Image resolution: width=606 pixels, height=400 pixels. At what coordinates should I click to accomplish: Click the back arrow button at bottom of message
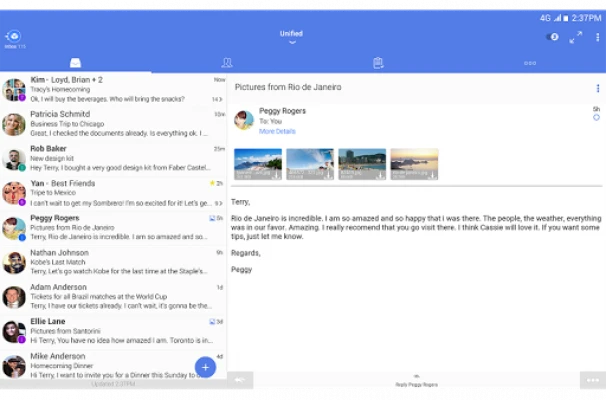click(x=240, y=380)
